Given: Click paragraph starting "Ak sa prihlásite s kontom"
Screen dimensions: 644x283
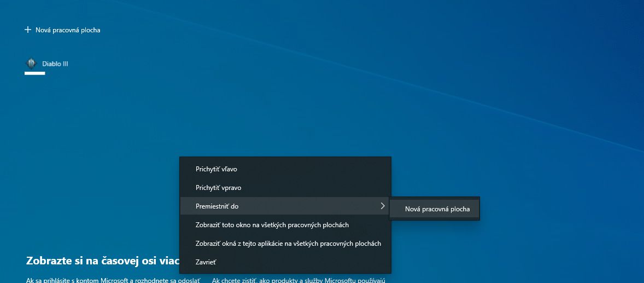Looking at the screenshot, I should (113, 280).
